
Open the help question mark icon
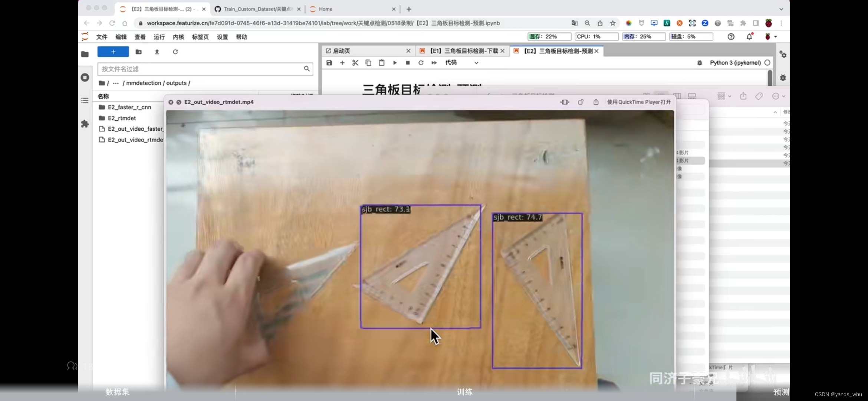731,36
